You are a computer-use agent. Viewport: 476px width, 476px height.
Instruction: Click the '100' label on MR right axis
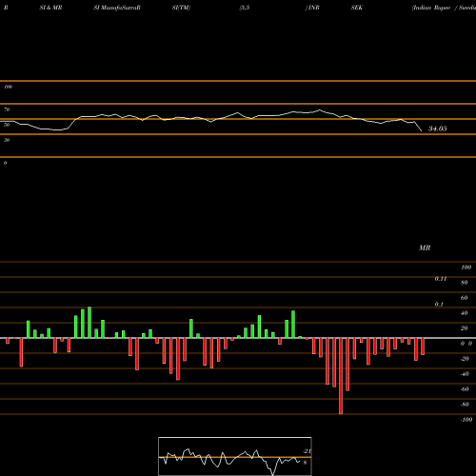pos(466,268)
